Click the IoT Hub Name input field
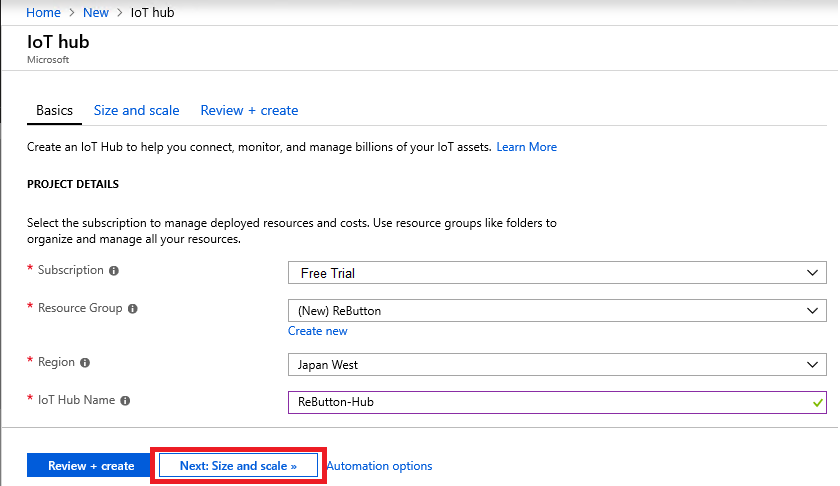This screenshot has height=486, width=840. [557, 402]
